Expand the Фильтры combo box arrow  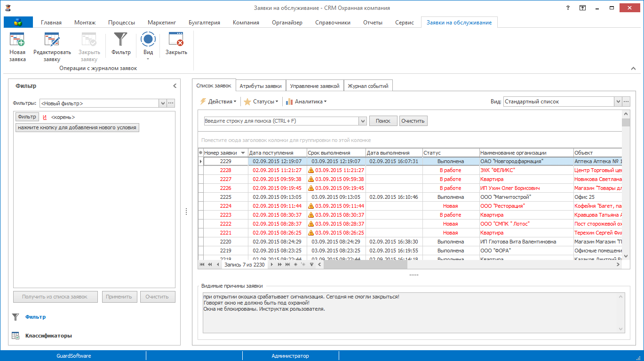click(x=163, y=103)
